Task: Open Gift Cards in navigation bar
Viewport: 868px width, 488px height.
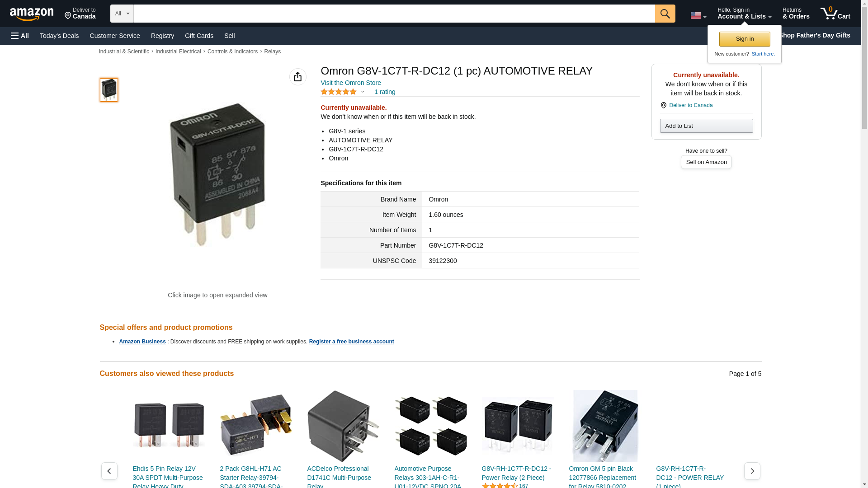Action: click(x=199, y=36)
